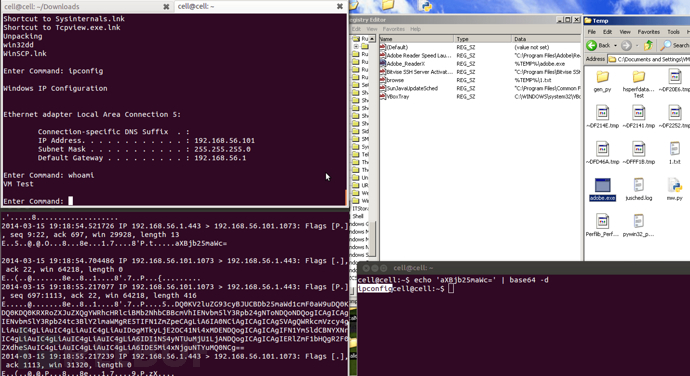Close the bottom cell@cell terminal window
690x376 pixels.
point(366,268)
